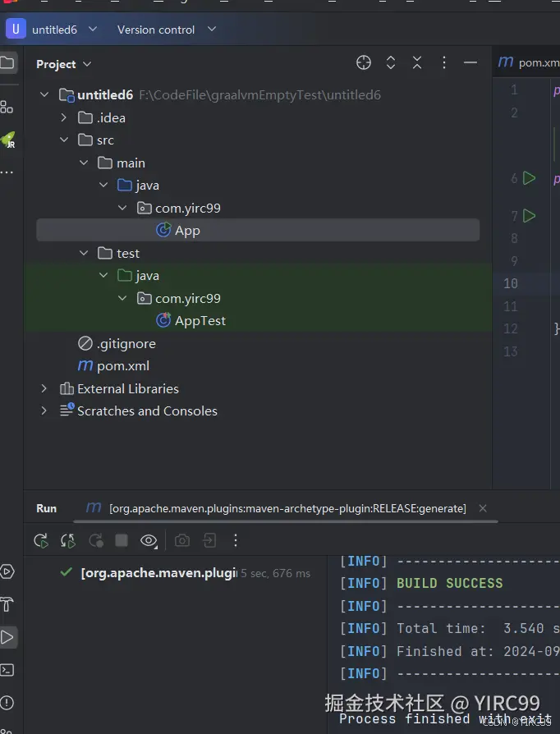Click line number 10 in gutter
Screen dimensions: 560x734
pos(511,283)
